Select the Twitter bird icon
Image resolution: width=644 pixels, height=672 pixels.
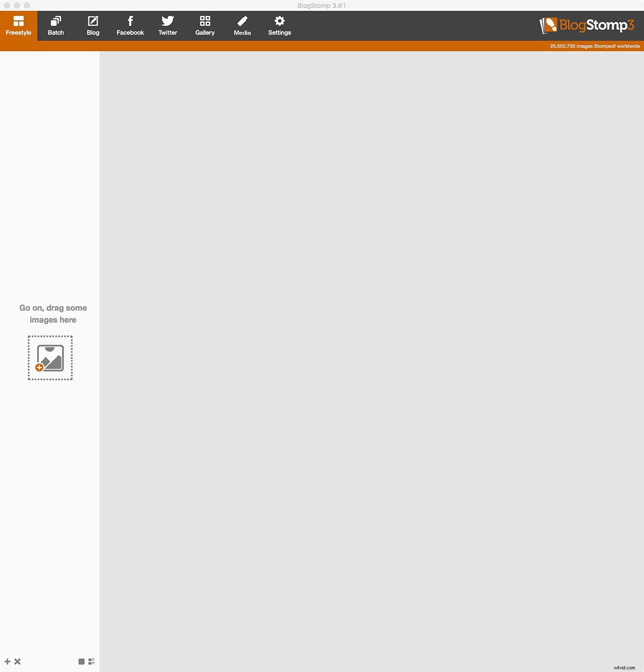pyautogui.click(x=167, y=21)
